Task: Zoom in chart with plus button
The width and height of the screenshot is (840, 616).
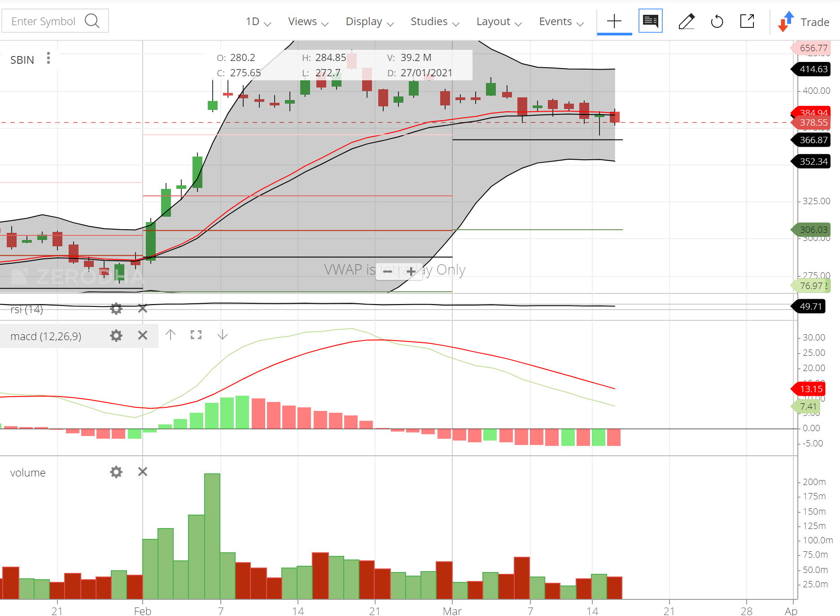Action: (411, 271)
